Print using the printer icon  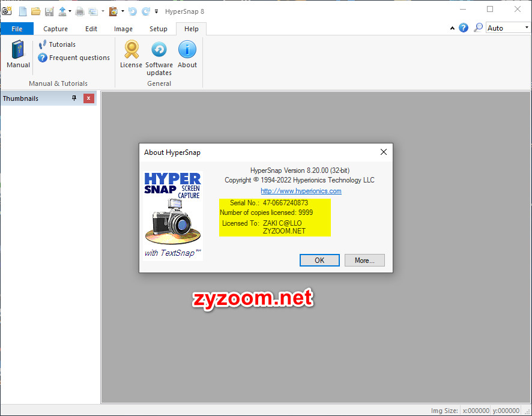pyautogui.click(x=80, y=11)
